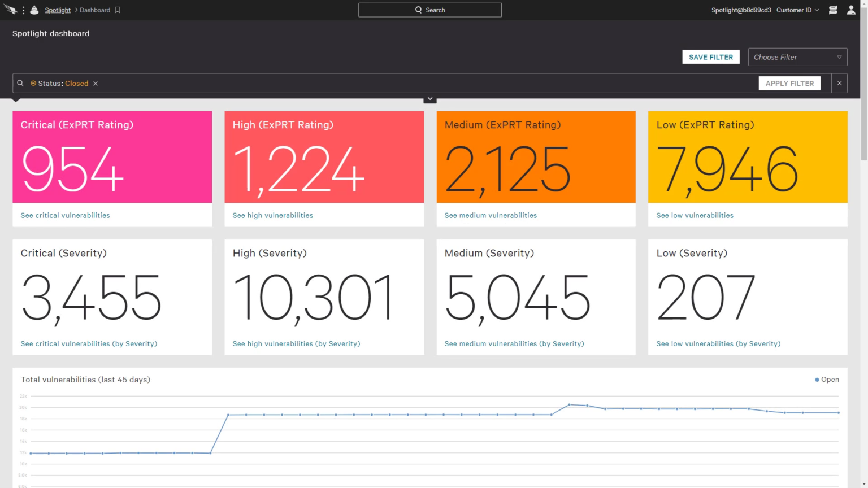Toggle the Open series in chart legend
This screenshot has width=868, height=488.
pyautogui.click(x=827, y=380)
